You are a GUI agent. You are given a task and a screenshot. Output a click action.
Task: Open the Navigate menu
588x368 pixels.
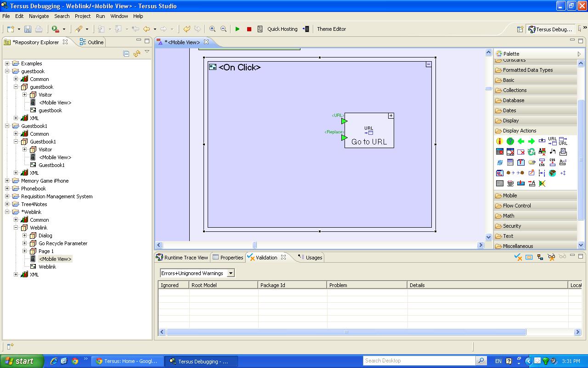[39, 16]
